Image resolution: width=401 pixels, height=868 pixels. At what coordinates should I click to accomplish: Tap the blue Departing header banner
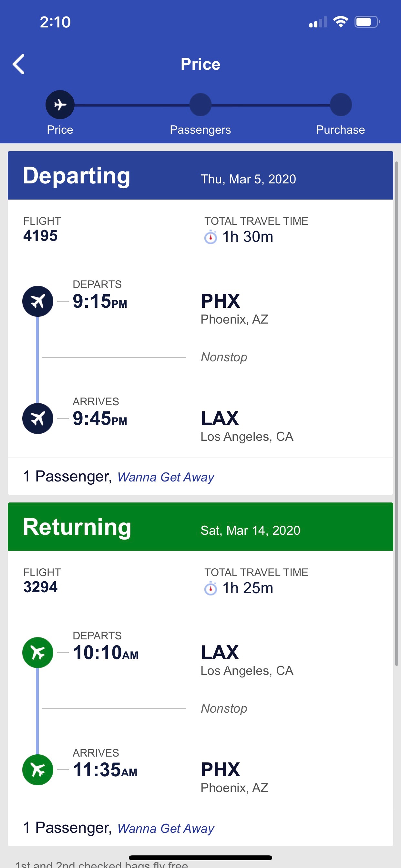click(x=200, y=176)
